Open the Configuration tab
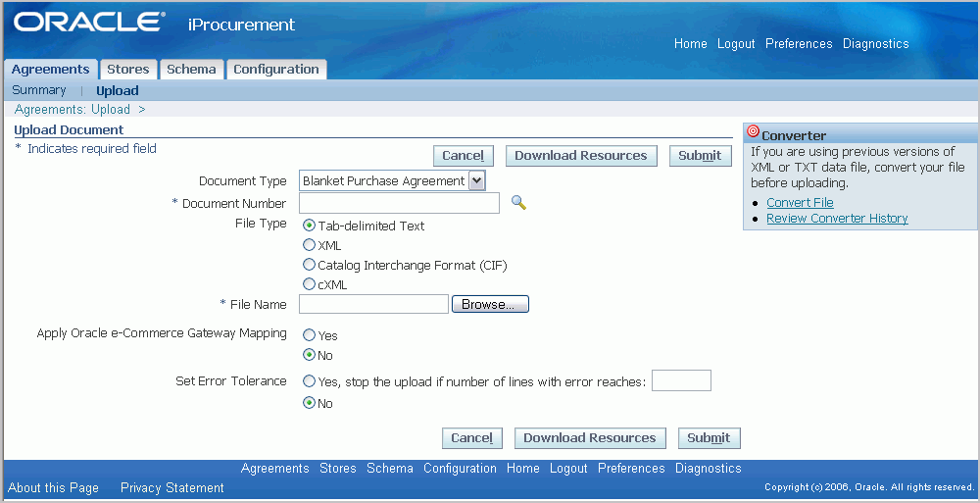The height and width of the screenshot is (503, 980). click(x=276, y=69)
